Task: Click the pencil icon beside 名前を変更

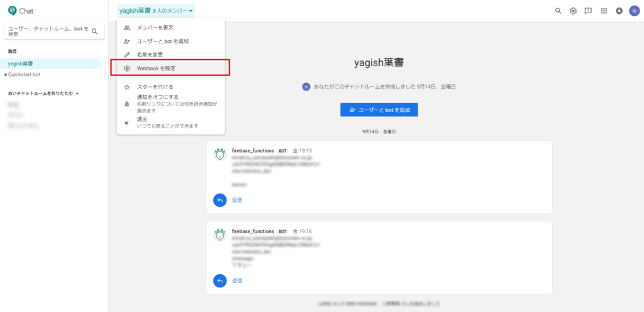Action: pyautogui.click(x=127, y=55)
